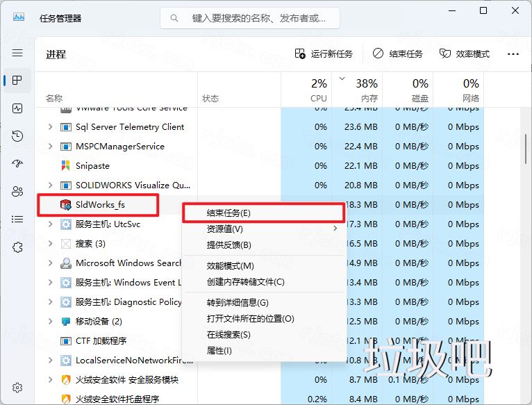The image size is (532, 405).
Task: Choose 结束任务(E) in context menu
Action: click(x=264, y=213)
